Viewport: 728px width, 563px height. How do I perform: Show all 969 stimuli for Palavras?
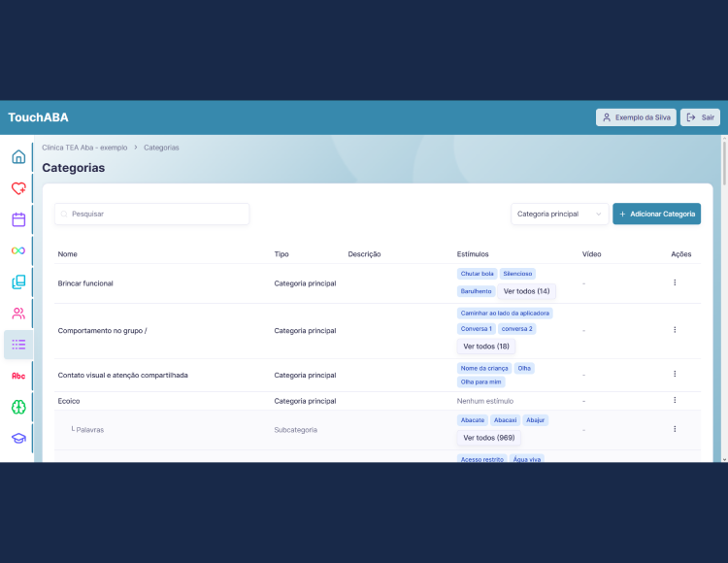click(x=489, y=438)
